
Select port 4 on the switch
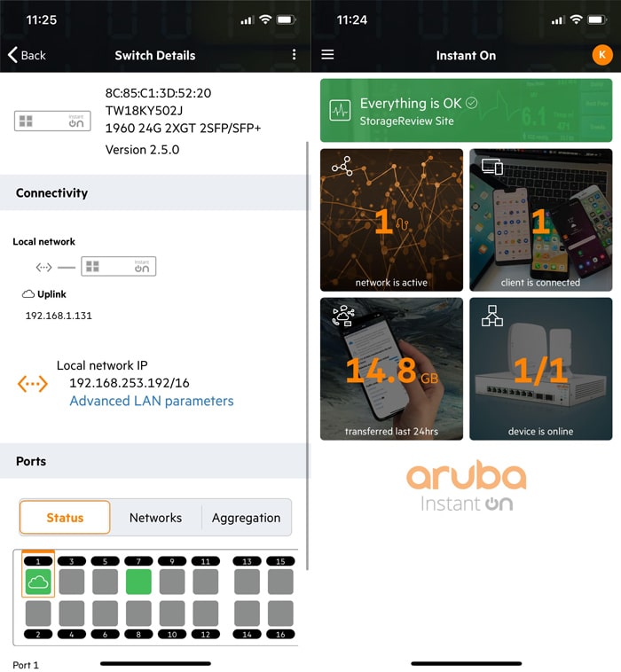tap(72, 613)
